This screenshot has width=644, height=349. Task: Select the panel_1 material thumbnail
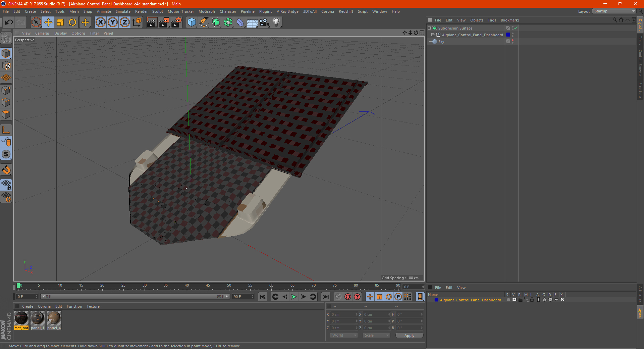pos(38,320)
